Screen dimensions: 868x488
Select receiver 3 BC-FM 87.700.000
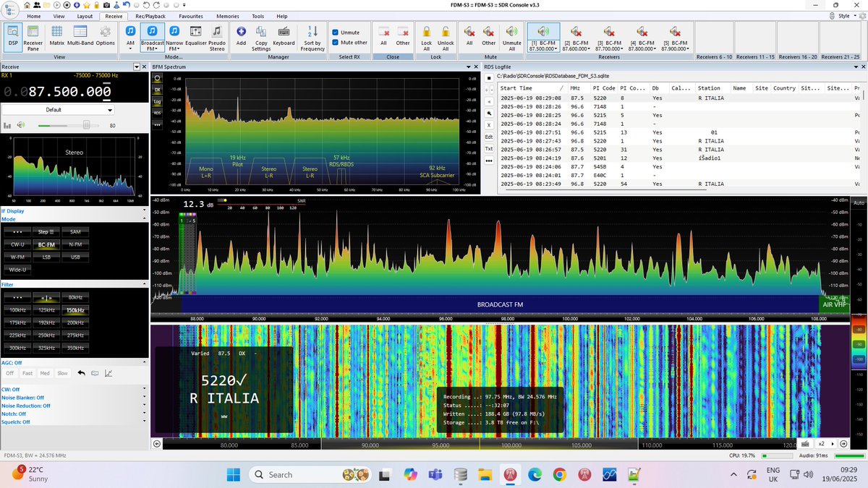[x=610, y=36]
